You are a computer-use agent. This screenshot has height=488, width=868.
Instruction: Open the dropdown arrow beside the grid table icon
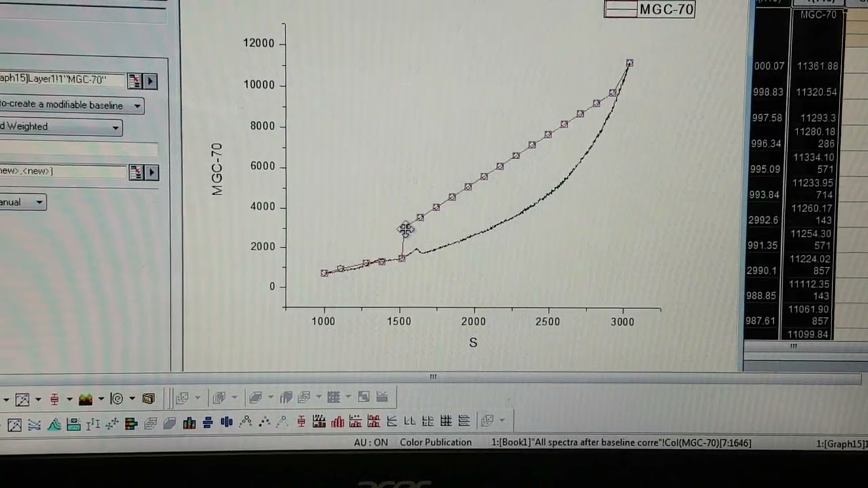click(x=348, y=396)
